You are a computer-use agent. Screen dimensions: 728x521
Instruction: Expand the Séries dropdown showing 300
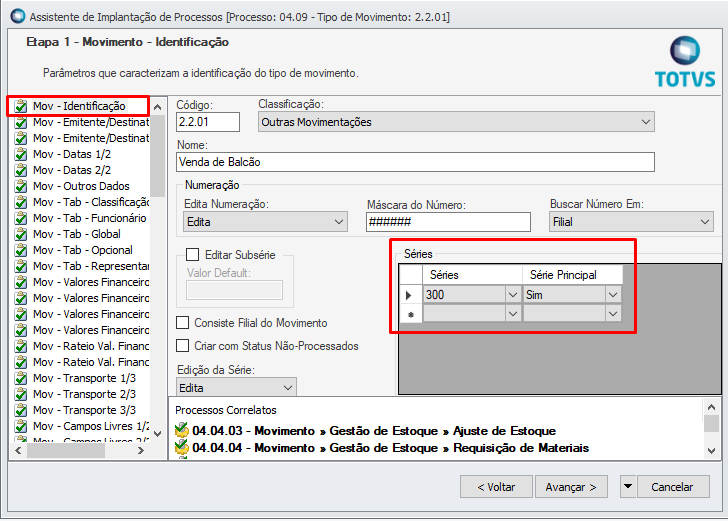[513, 295]
